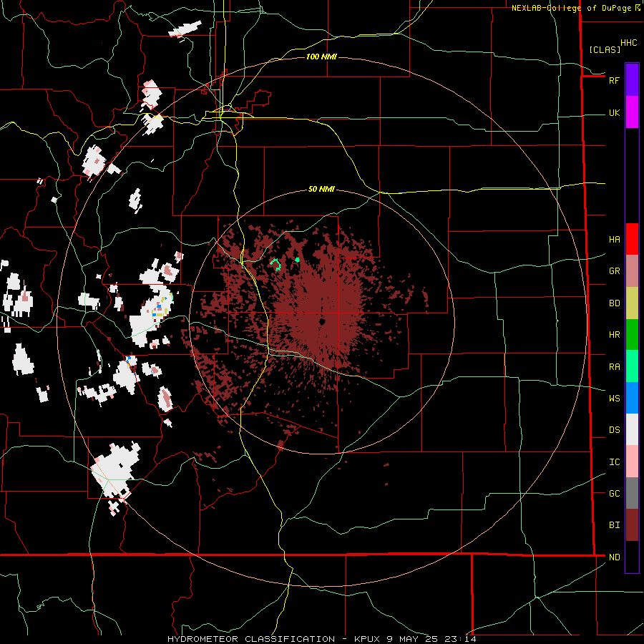Click the RA legend label
Screen dimensions: 644x644
pos(614,366)
